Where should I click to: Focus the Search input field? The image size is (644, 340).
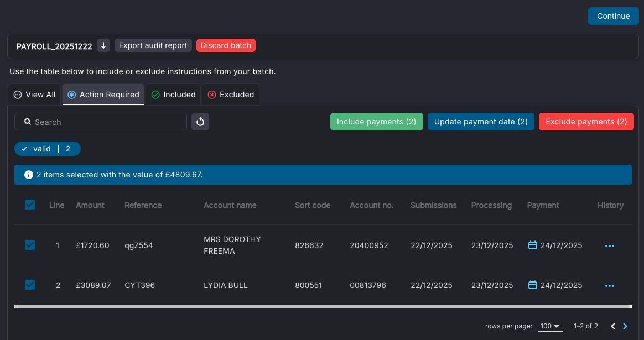point(101,122)
